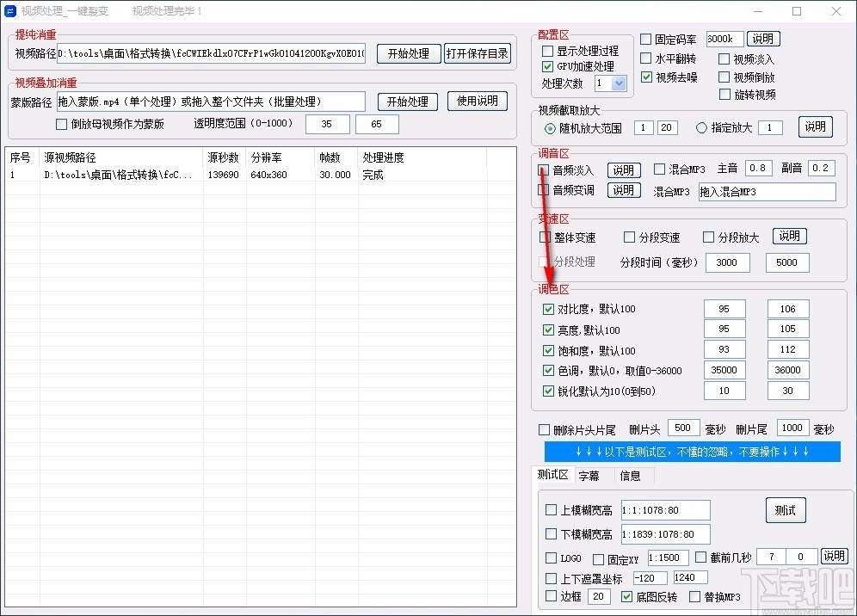Click 使用说明 for usage instructions

(x=478, y=101)
